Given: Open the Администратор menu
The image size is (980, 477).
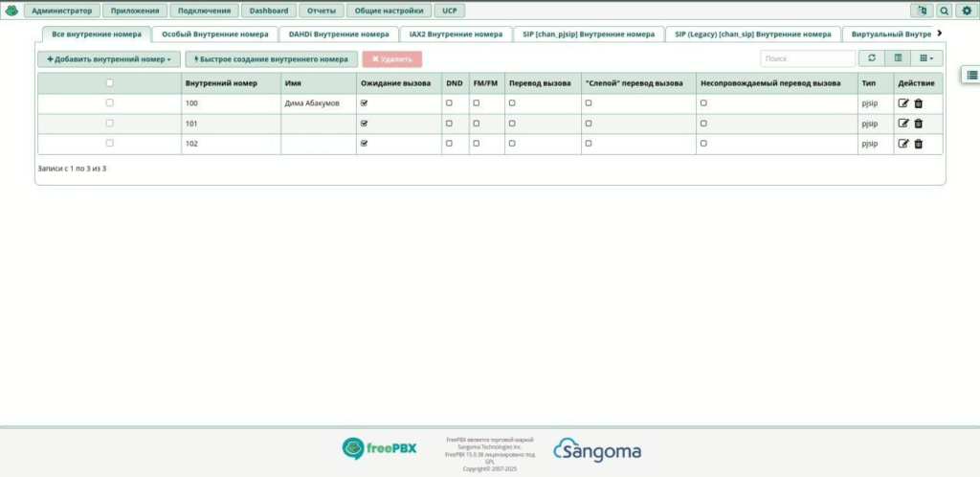Looking at the screenshot, I should pyautogui.click(x=62, y=11).
